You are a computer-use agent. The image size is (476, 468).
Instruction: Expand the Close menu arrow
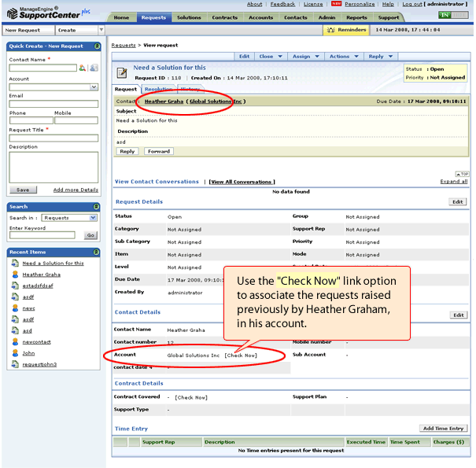coord(280,57)
